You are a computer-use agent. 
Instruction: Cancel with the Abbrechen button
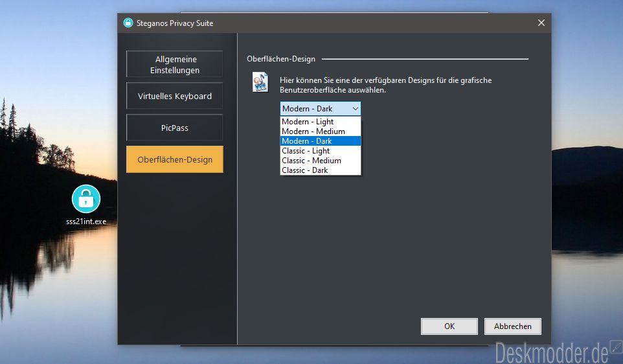(512, 326)
